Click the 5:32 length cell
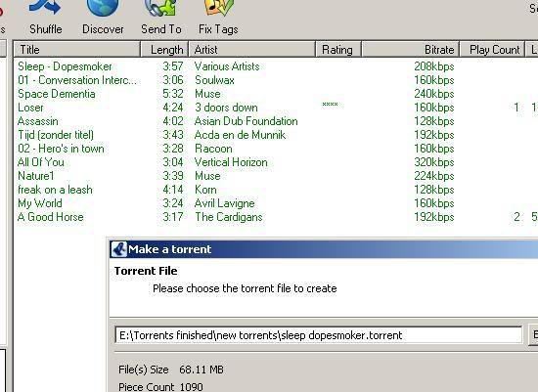 coord(173,94)
